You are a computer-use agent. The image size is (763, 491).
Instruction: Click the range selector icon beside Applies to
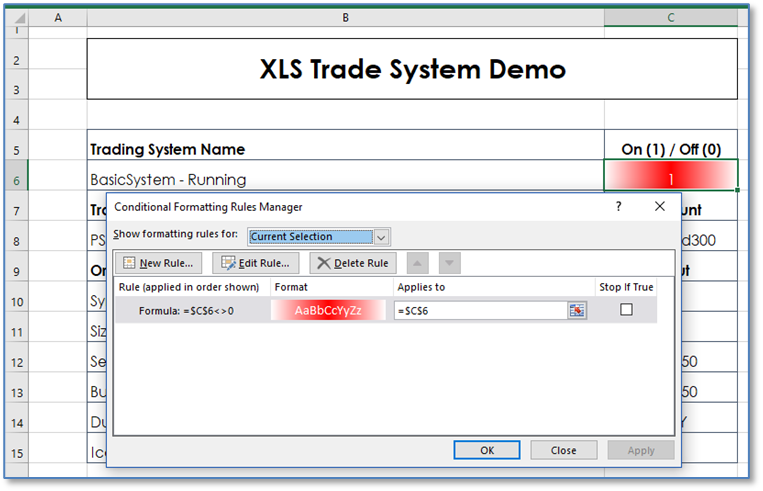point(577,310)
